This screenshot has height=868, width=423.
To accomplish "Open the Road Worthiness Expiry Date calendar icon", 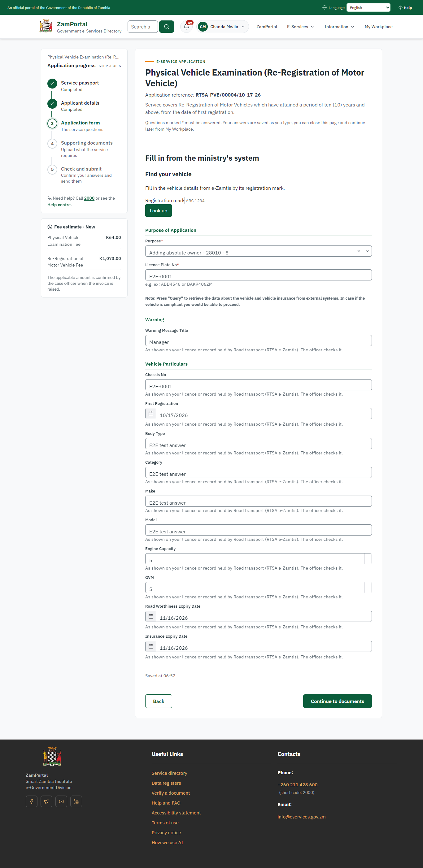I will tap(151, 616).
